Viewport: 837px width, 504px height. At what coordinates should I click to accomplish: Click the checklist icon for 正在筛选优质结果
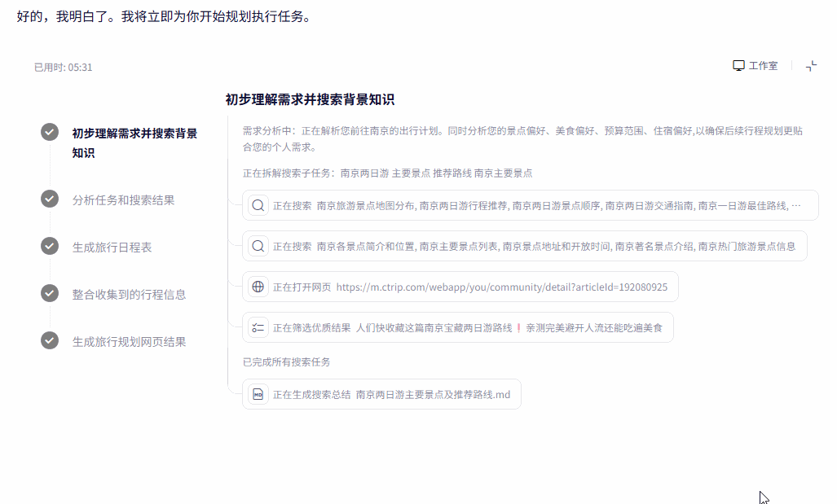tap(258, 327)
